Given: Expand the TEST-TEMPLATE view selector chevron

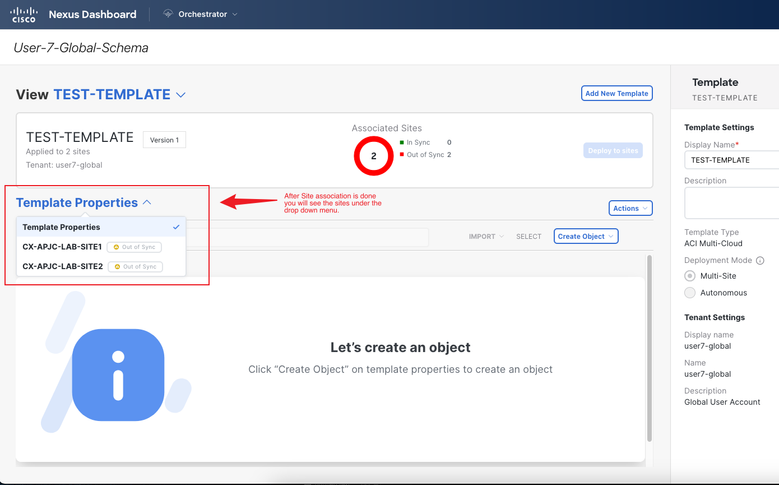Looking at the screenshot, I should tap(181, 95).
